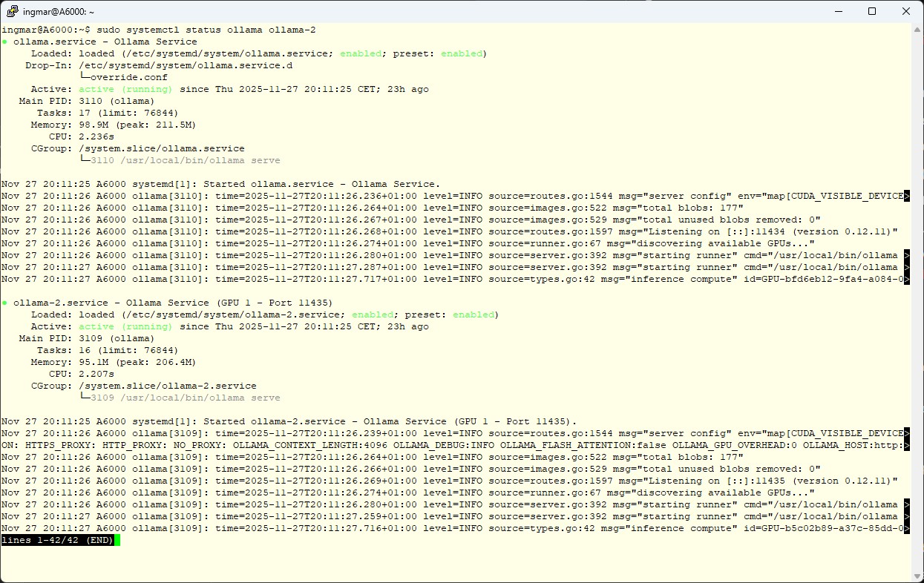Maximize the PuTTY terminal window
The width and height of the screenshot is (924, 583).
872,11
